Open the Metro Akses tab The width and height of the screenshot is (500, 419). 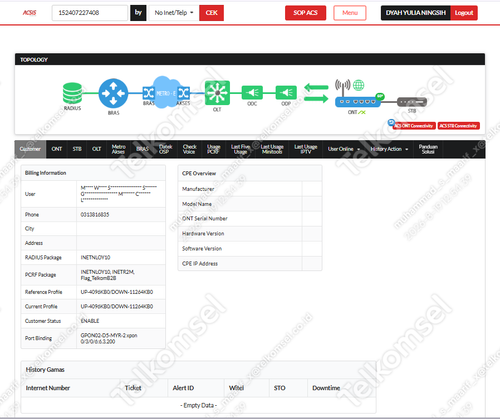point(118,149)
